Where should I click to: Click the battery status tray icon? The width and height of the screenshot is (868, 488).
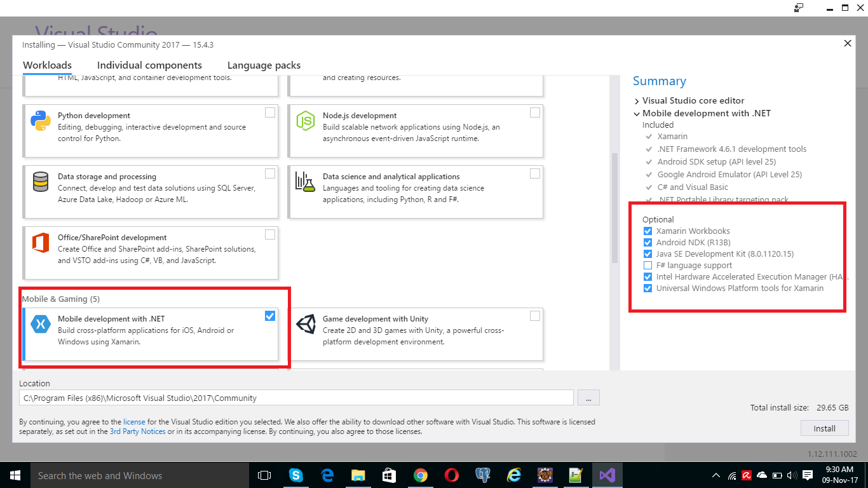click(777, 475)
